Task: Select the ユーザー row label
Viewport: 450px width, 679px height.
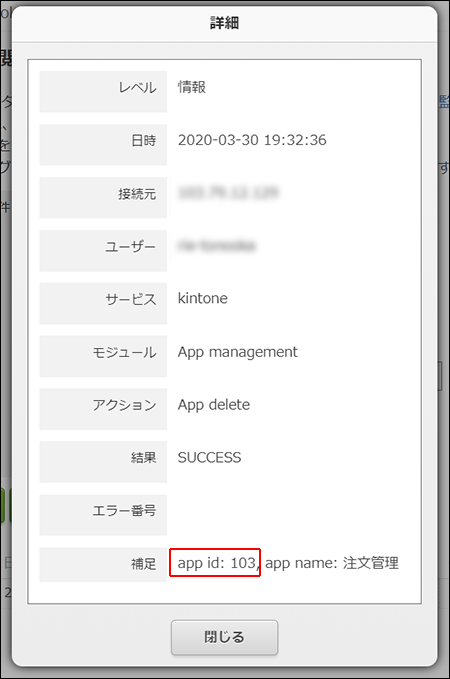Action: tap(130, 247)
